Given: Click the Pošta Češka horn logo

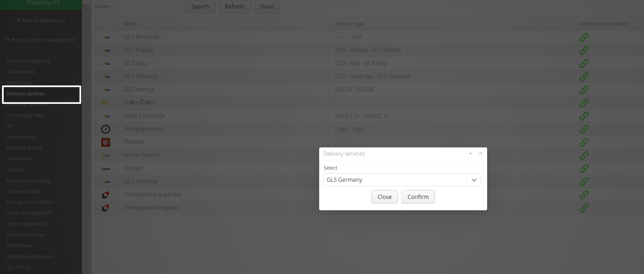Looking at the screenshot, I should coord(105,103).
